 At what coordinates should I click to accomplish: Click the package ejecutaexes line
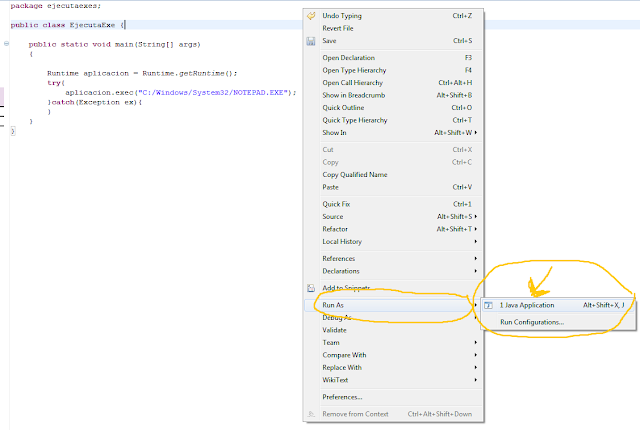(56, 6)
